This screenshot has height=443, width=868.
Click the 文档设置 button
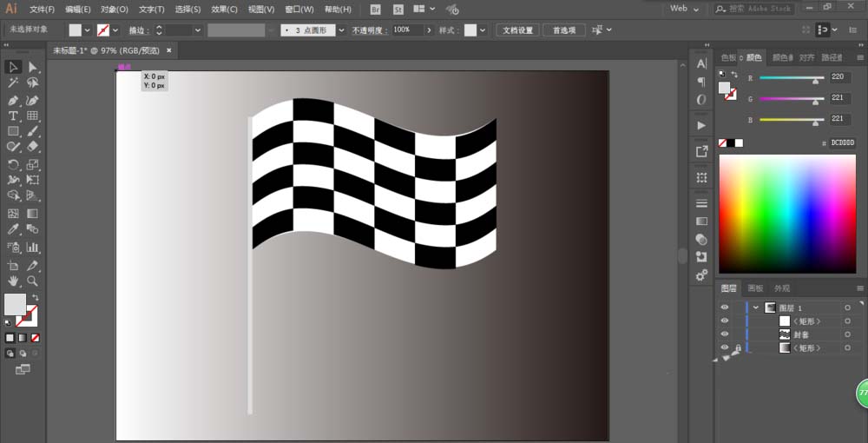[517, 30]
